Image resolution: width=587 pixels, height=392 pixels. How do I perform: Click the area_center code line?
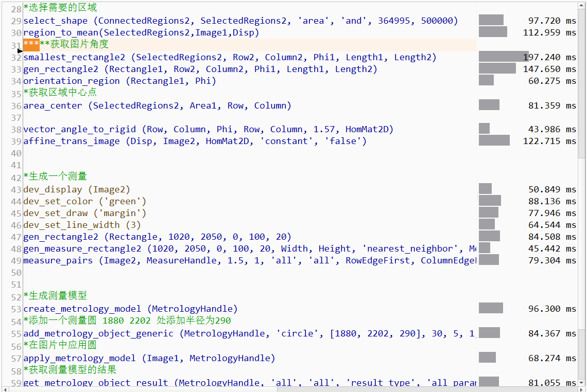pyautogui.click(x=157, y=106)
